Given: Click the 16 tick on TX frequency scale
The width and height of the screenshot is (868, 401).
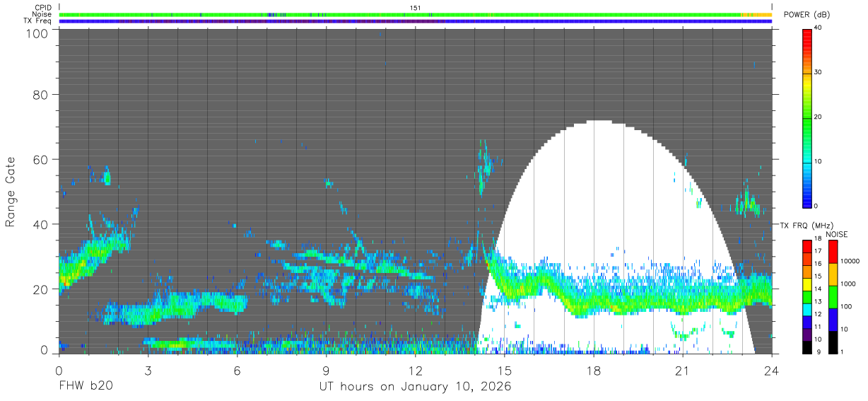Looking at the screenshot, I should tap(817, 263).
